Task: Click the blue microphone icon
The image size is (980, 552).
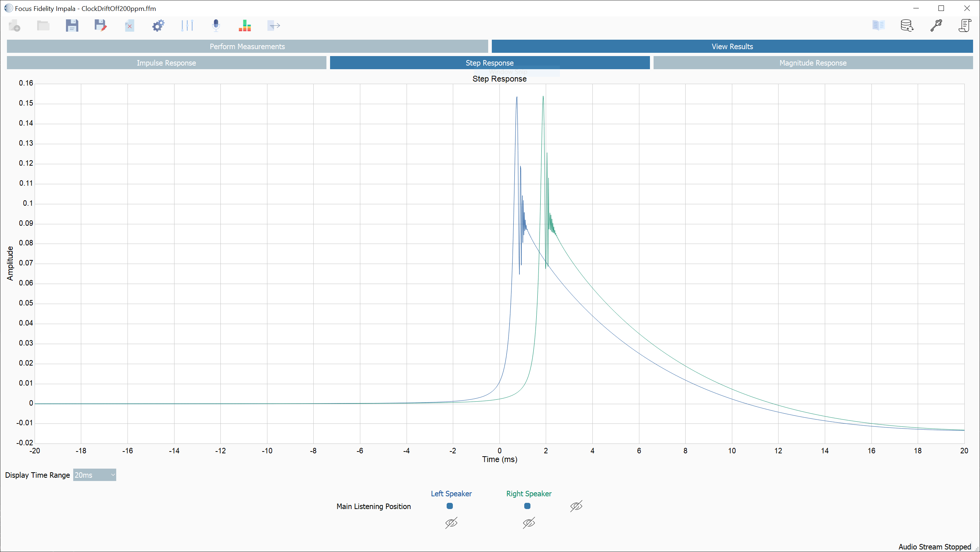Action: point(216,26)
